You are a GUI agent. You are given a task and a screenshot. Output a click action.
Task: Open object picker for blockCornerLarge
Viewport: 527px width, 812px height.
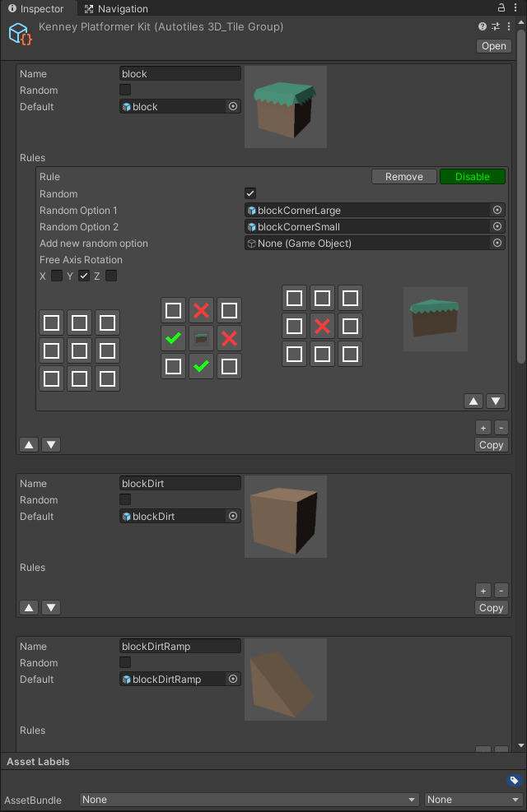pyautogui.click(x=497, y=210)
